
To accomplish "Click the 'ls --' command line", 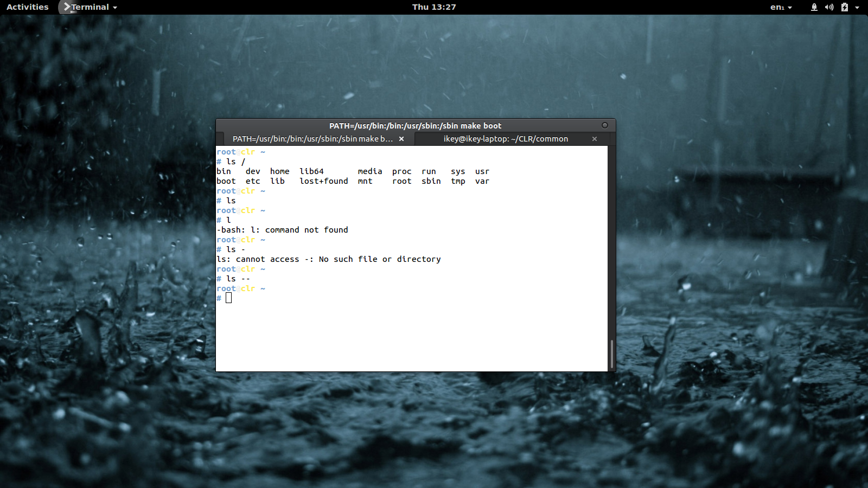I will click(233, 279).
